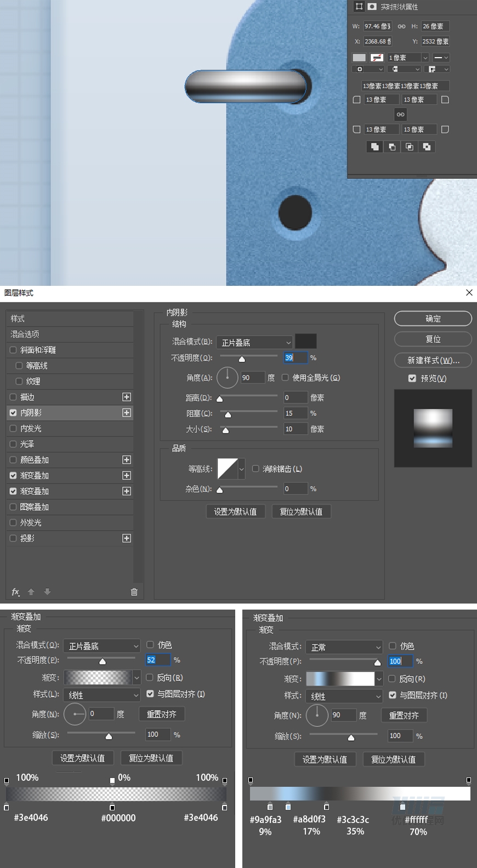Click the move effect up arrow
The width and height of the screenshot is (477, 868).
pyautogui.click(x=31, y=591)
